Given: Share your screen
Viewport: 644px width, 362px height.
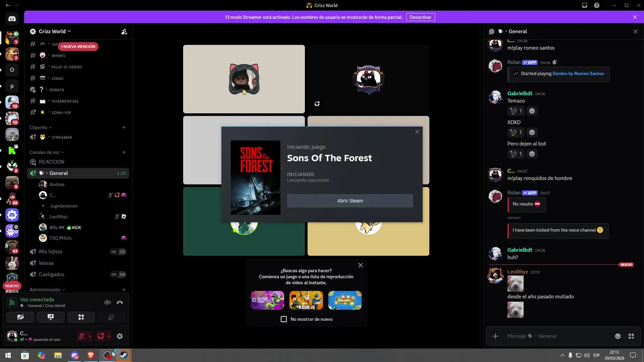Looking at the screenshot, I should pyautogui.click(x=50, y=317).
